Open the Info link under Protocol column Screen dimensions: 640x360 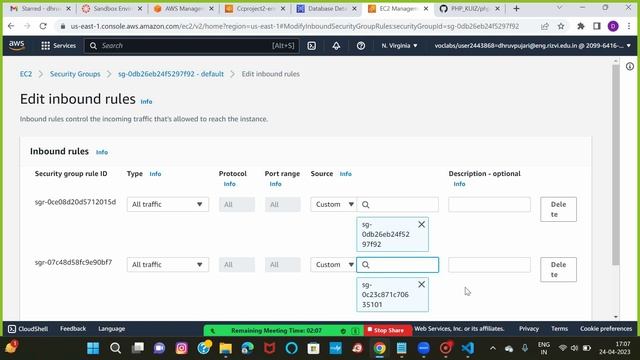(229, 184)
